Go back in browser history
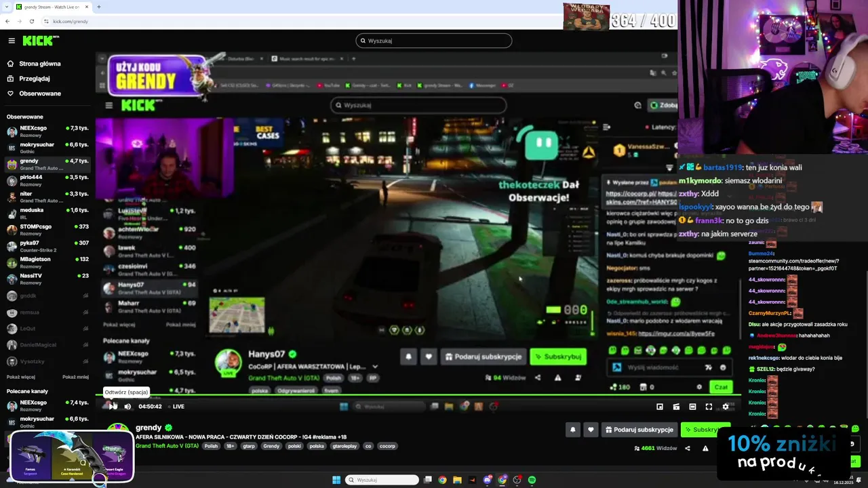868x488 pixels. (7, 21)
